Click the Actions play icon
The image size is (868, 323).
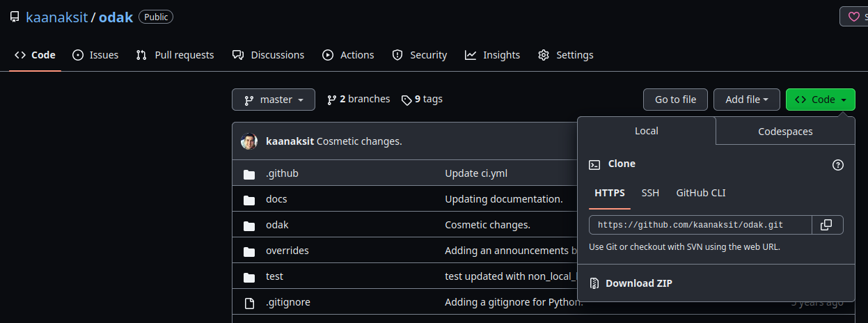coord(328,55)
